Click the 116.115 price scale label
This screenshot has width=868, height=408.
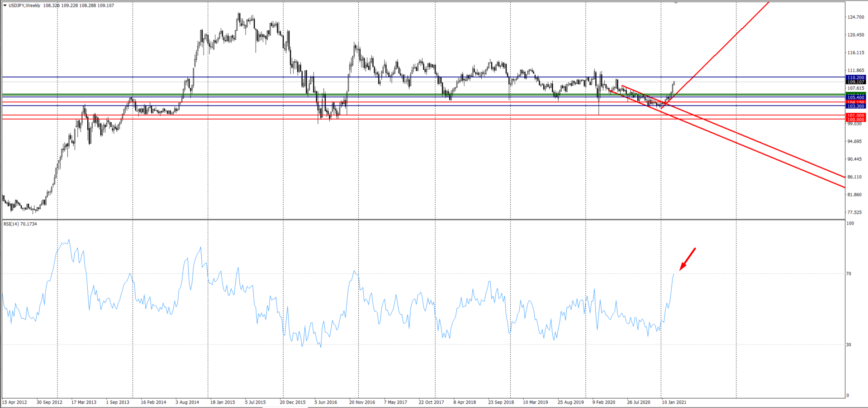pos(855,53)
